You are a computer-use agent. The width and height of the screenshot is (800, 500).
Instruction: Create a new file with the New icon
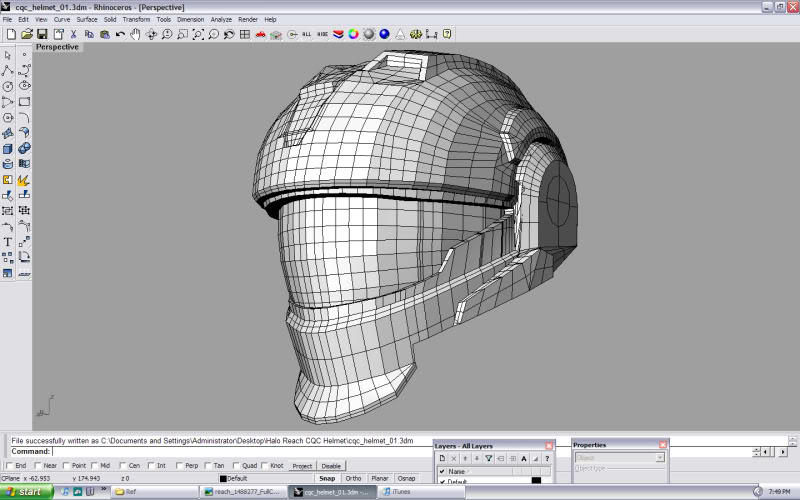[11, 34]
